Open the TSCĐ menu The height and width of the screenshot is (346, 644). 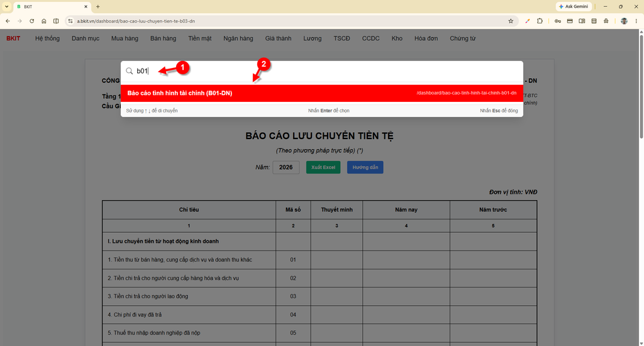[341, 38]
